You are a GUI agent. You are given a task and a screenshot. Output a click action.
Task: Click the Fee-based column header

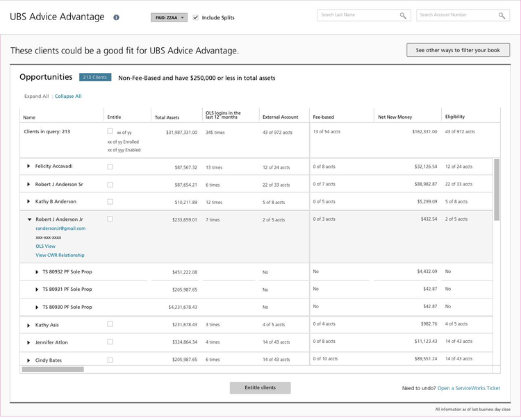(323, 117)
